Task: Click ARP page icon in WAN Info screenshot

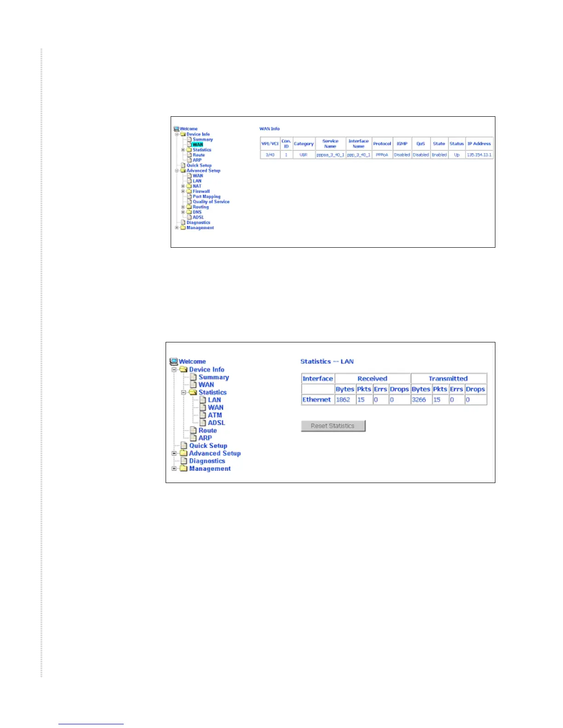Action: click(x=190, y=160)
